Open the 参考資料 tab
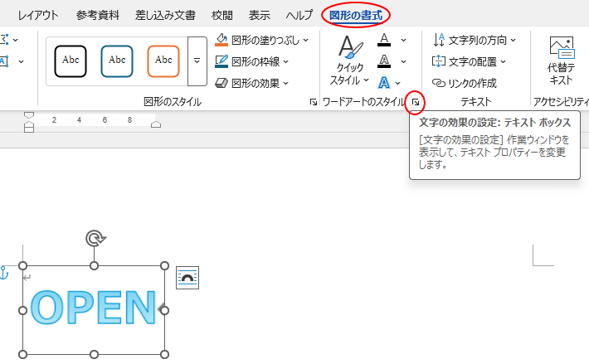Viewport: 589px width, 364px height. pos(98,16)
